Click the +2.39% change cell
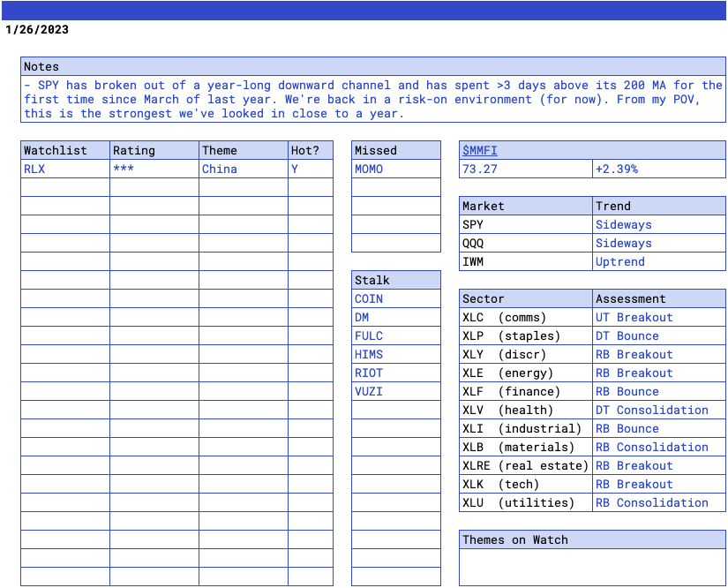728x588 pixels. coord(659,169)
